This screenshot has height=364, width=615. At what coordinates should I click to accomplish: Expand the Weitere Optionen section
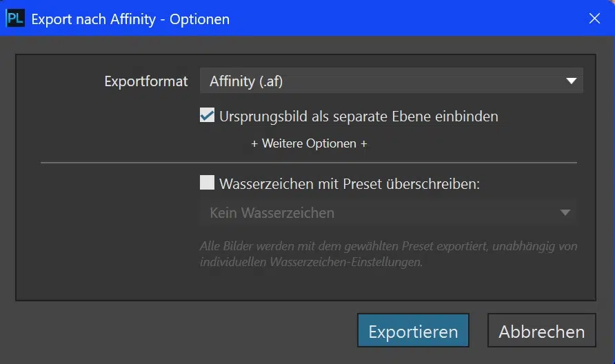pos(309,143)
